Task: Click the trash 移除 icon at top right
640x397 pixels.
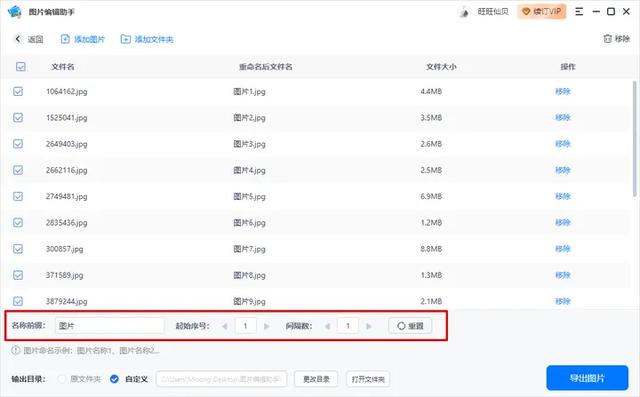Action: 607,39
